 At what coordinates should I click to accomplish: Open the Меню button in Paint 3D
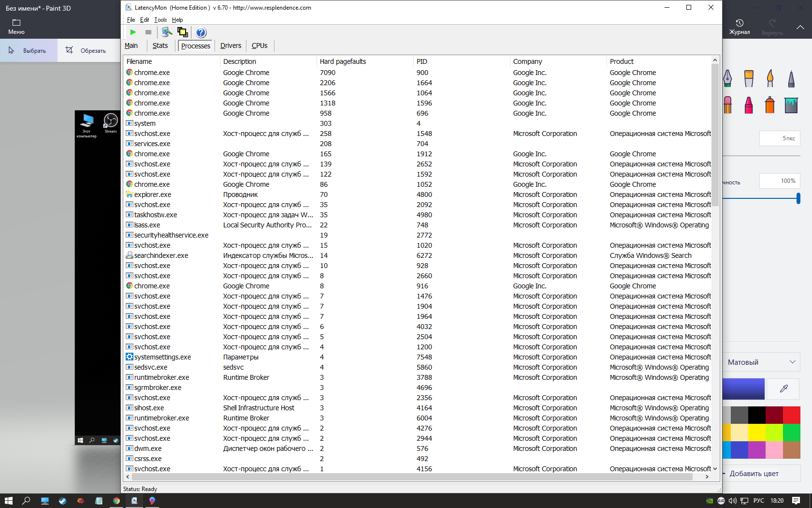tap(16, 27)
